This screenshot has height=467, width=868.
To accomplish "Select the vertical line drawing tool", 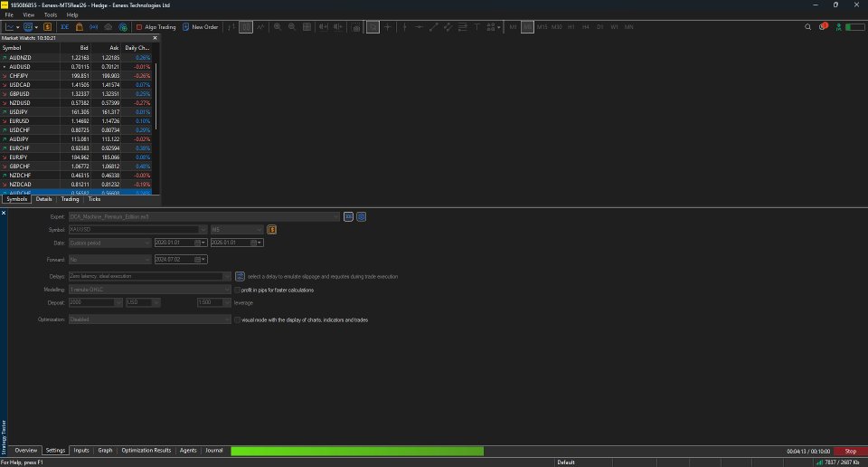I will [405, 26].
